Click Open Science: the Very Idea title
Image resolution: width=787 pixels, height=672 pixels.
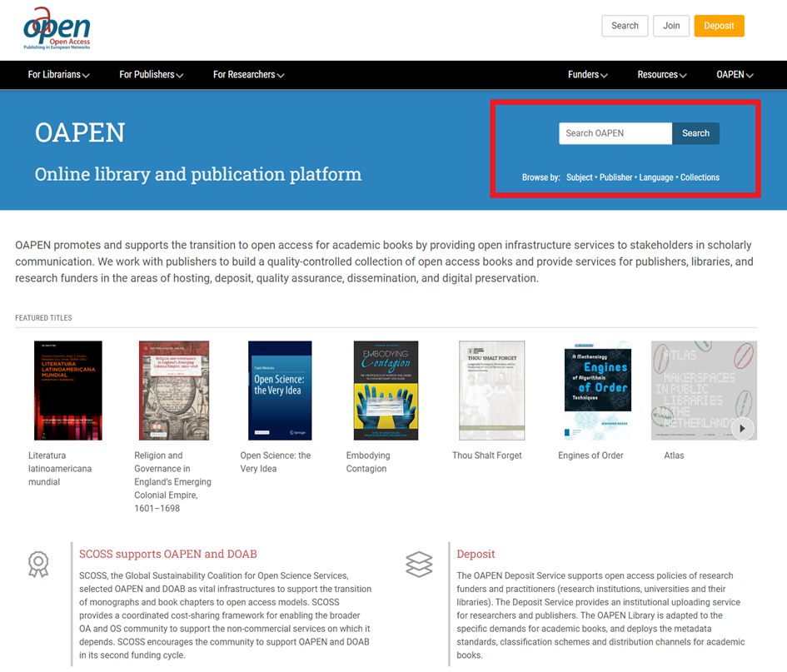pyautogui.click(x=275, y=462)
